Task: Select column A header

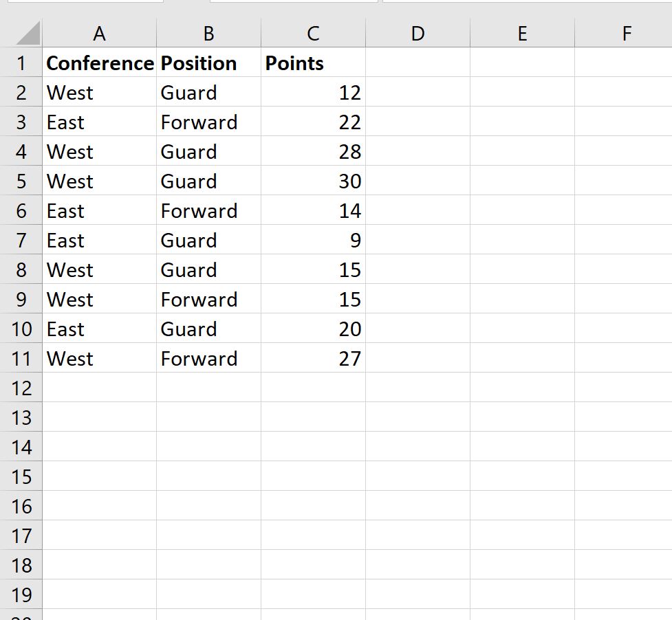Action: pos(100,33)
